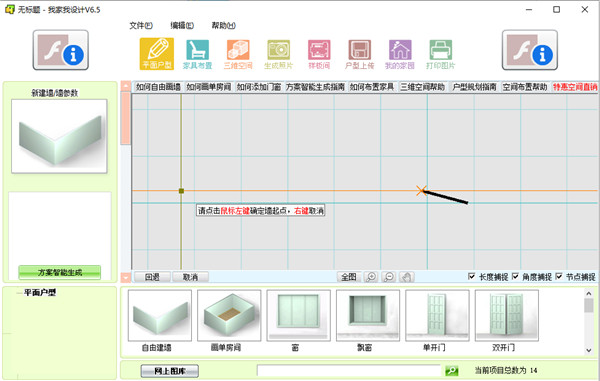The height and width of the screenshot is (381, 600).
Task: Select the 平面户型 floor plan tool icon
Action: pyautogui.click(x=157, y=54)
